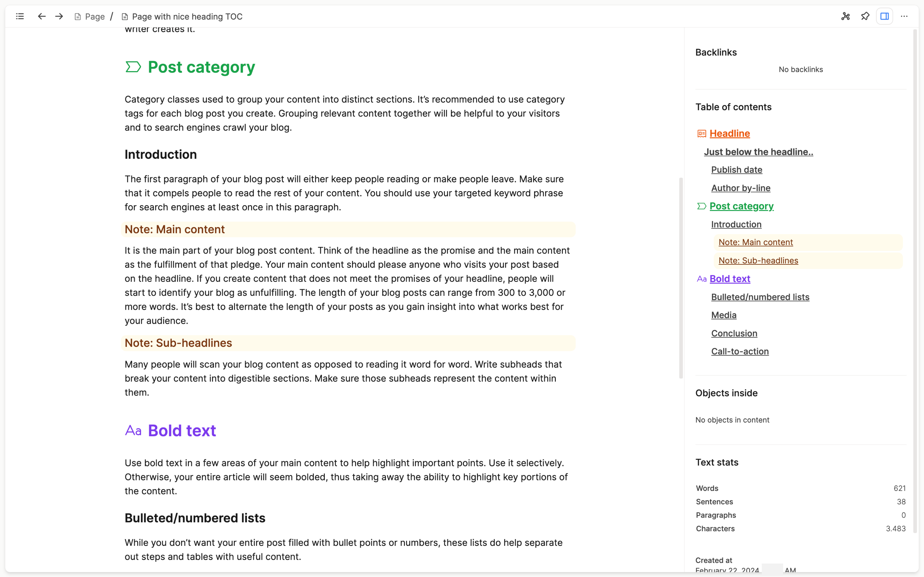The width and height of the screenshot is (924, 577).
Task: Toggle the right side panel
Action: (884, 16)
